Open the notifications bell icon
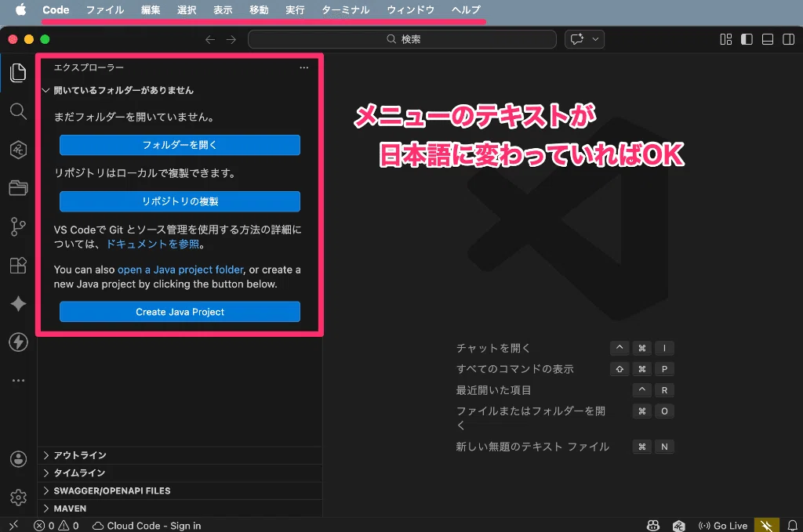 pyautogui.click(x=792, y=526)
